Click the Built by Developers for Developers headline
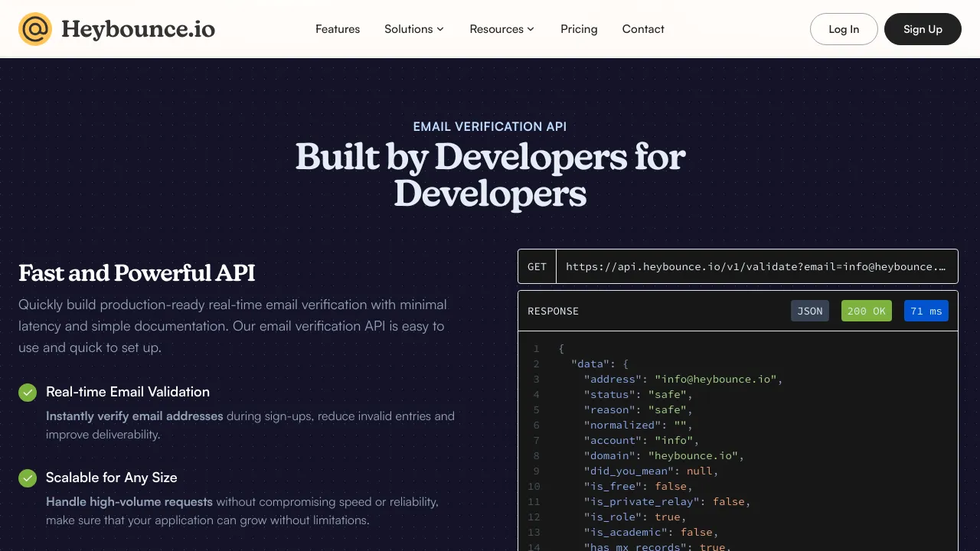This screenshot has width=980, height=551. 490,175
